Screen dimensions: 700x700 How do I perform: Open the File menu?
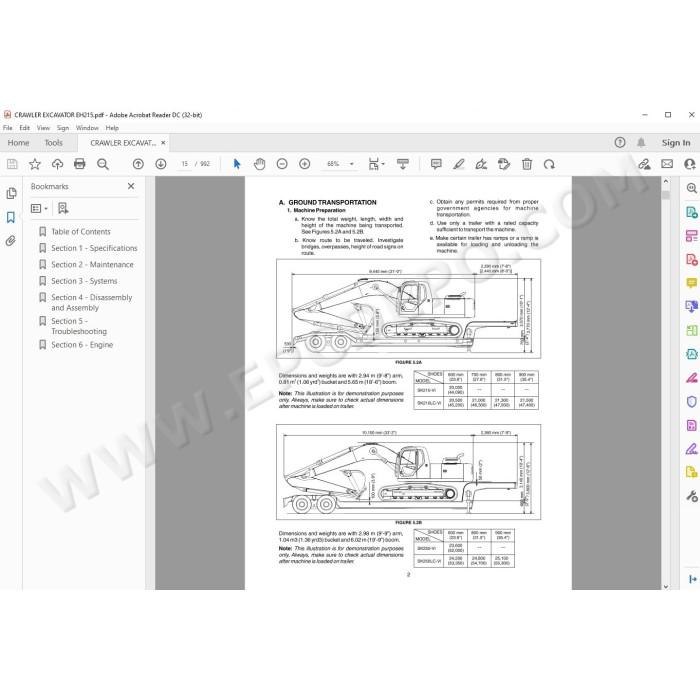click(8, 128)
